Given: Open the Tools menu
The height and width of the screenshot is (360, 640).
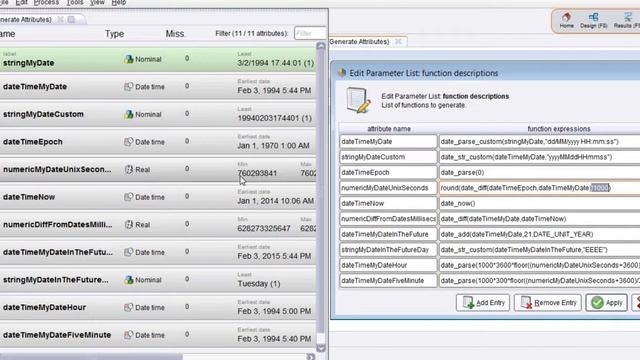Looking at the screenshot, I should pos(74,2).
